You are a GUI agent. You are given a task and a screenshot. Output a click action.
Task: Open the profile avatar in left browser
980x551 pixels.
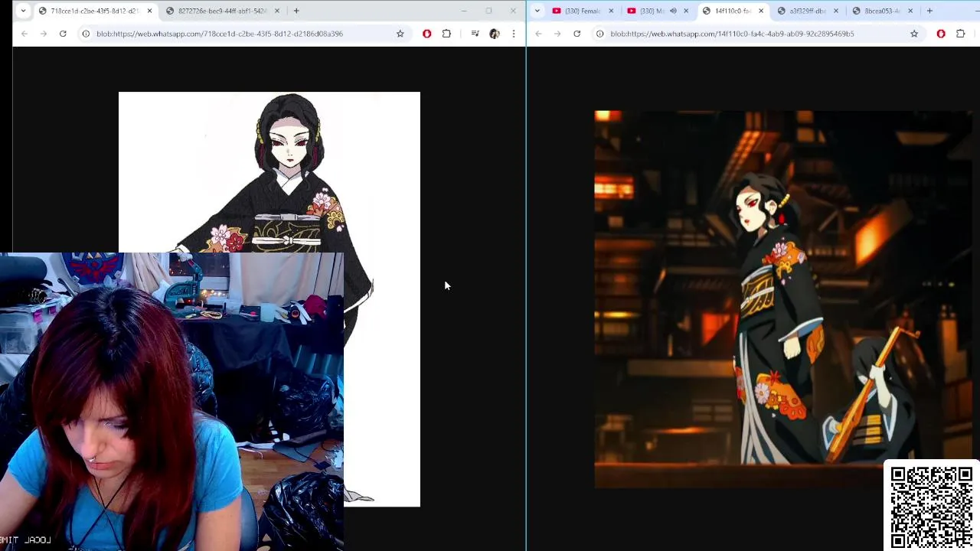coord(495,34)
